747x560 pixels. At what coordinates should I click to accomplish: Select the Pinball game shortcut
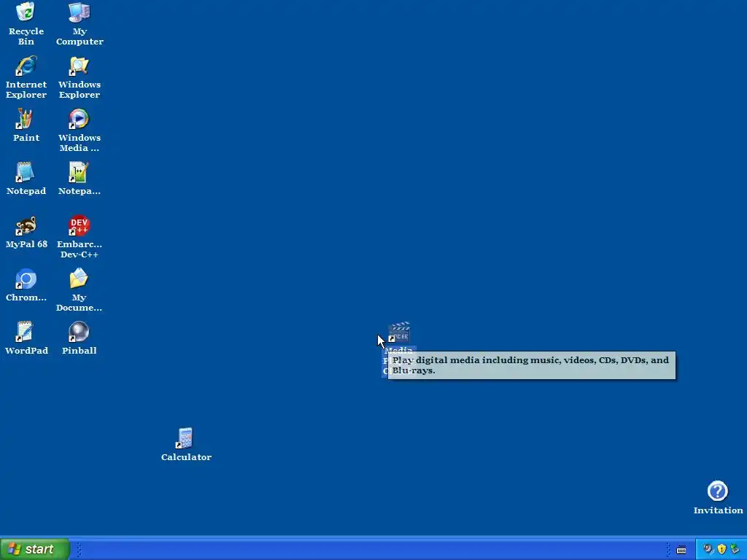click(x=79, y=332)
